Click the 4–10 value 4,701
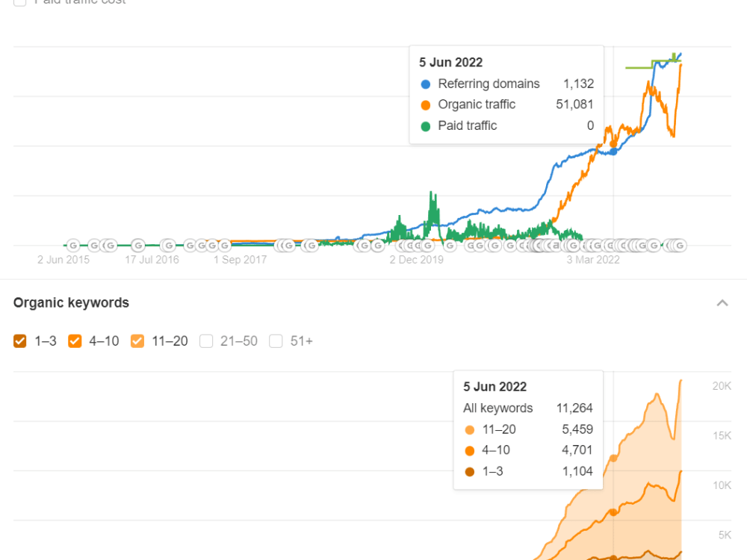 tap(577, 450)
